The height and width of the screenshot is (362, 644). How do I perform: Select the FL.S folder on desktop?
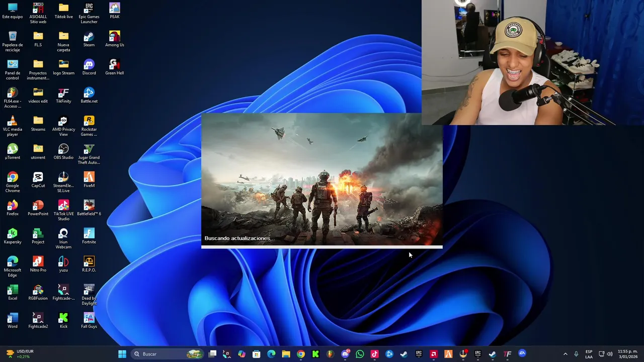pos(38,39)
